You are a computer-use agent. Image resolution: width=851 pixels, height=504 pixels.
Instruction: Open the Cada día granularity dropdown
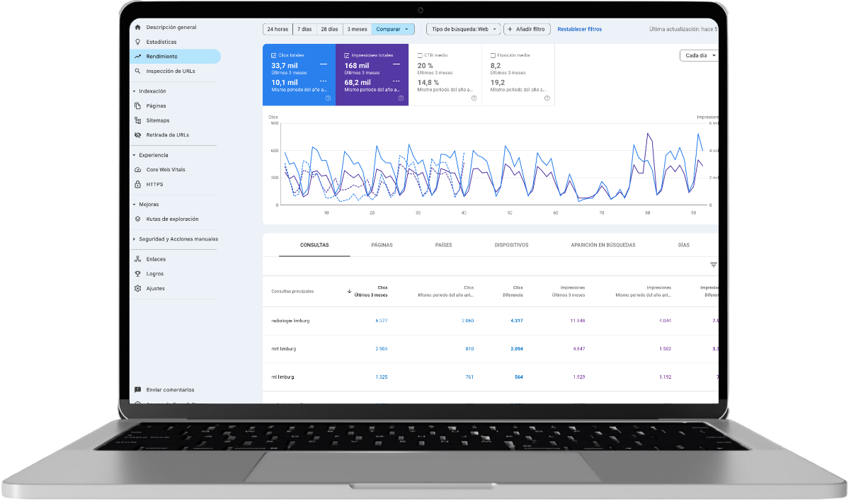click(699, 55)
